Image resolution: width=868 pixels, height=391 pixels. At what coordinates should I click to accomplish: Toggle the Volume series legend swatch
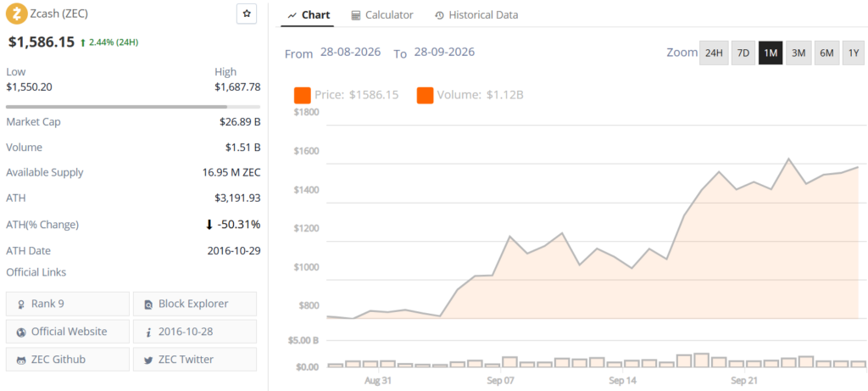tap(425, 95)
